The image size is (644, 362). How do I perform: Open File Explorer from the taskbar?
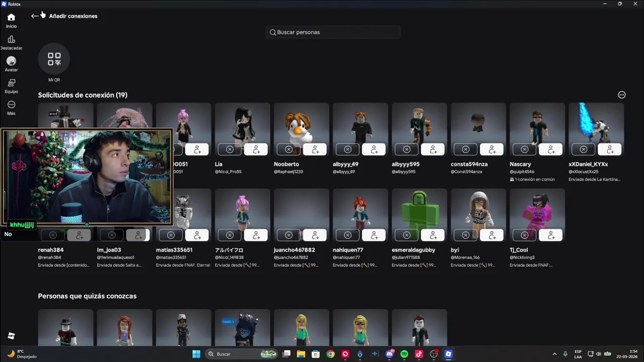tap(301, 354)
